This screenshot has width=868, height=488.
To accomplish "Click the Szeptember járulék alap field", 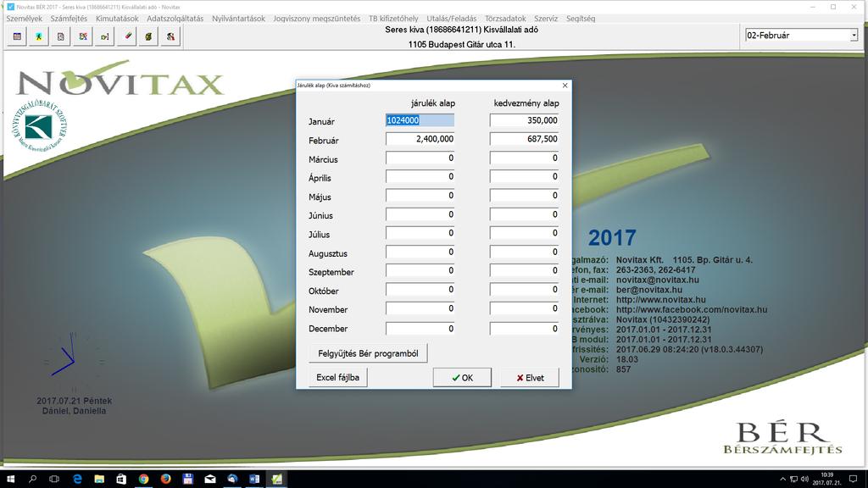I will pos(420,270).
